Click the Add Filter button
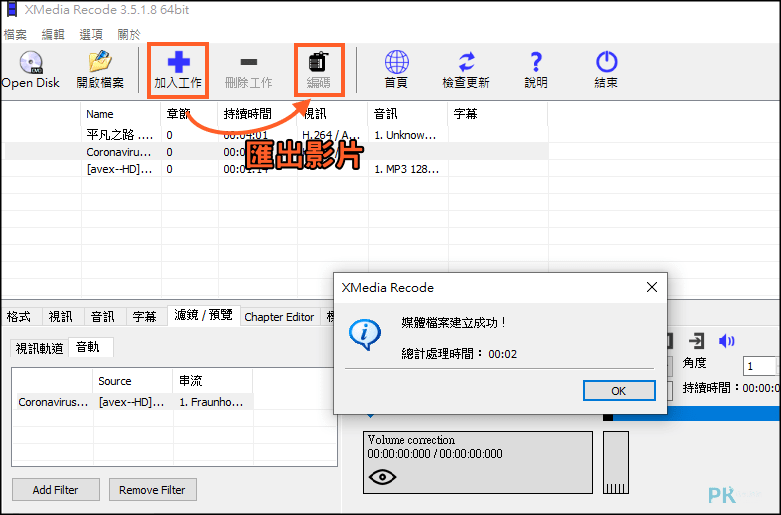The image size is (781, 515). pos(56,490)
